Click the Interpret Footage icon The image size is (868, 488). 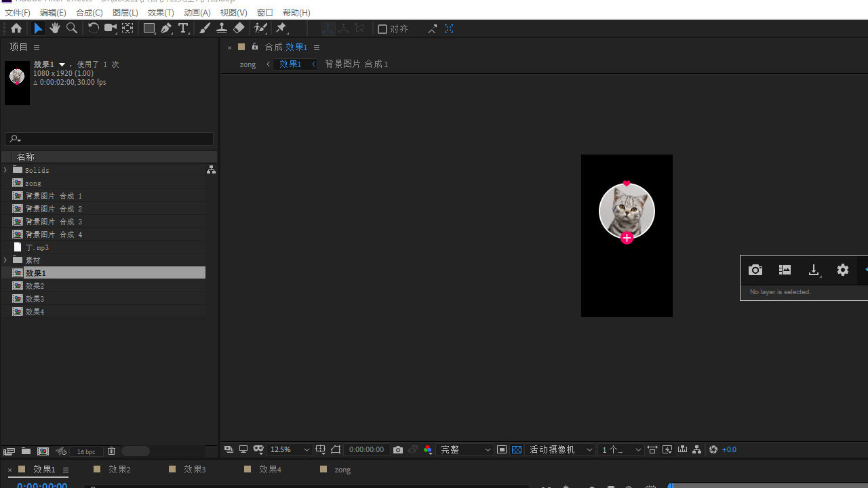point(9,451)
